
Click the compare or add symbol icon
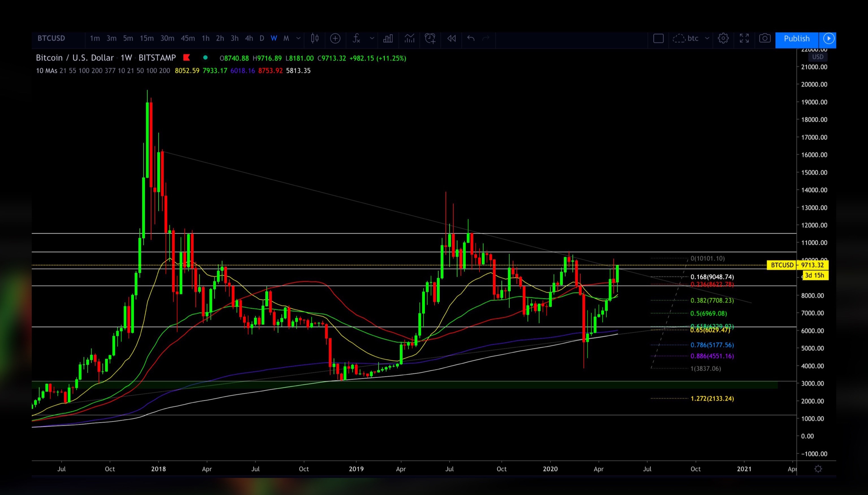335,38
